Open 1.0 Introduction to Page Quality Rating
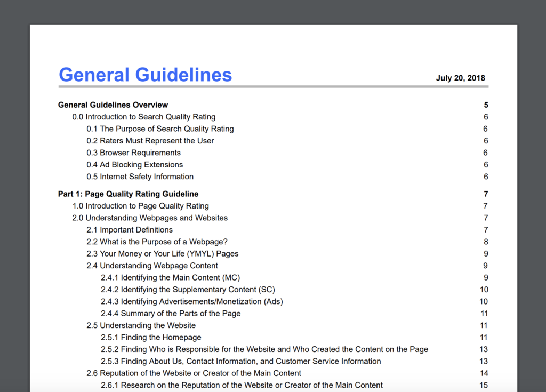Screen dimensions: 546x392 141,206
